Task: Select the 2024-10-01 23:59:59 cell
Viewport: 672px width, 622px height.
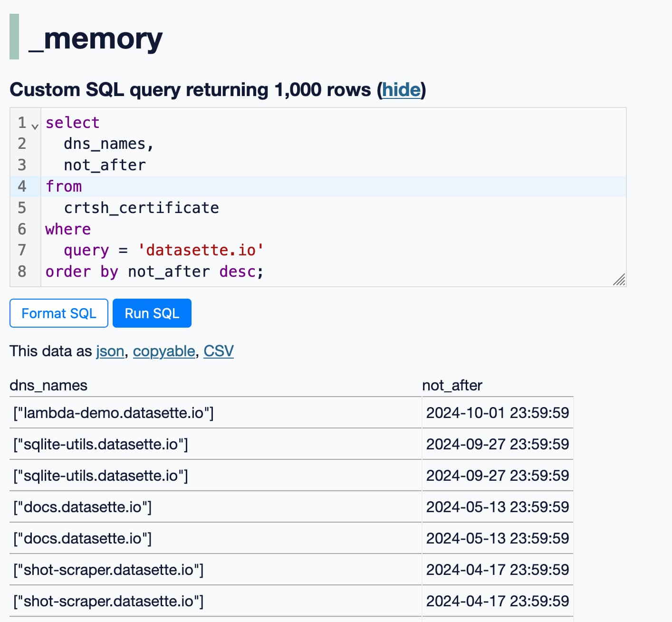Action: (498, 412)
